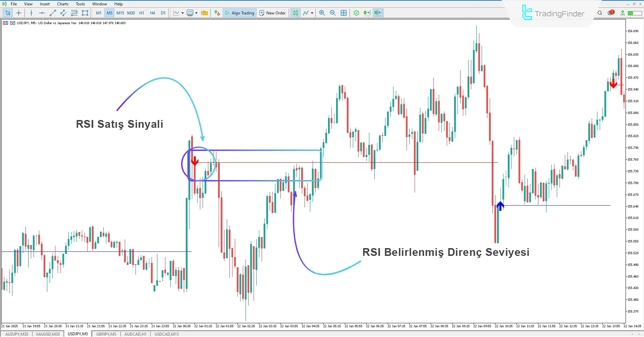Click the New Order button

tap(272, 13)
